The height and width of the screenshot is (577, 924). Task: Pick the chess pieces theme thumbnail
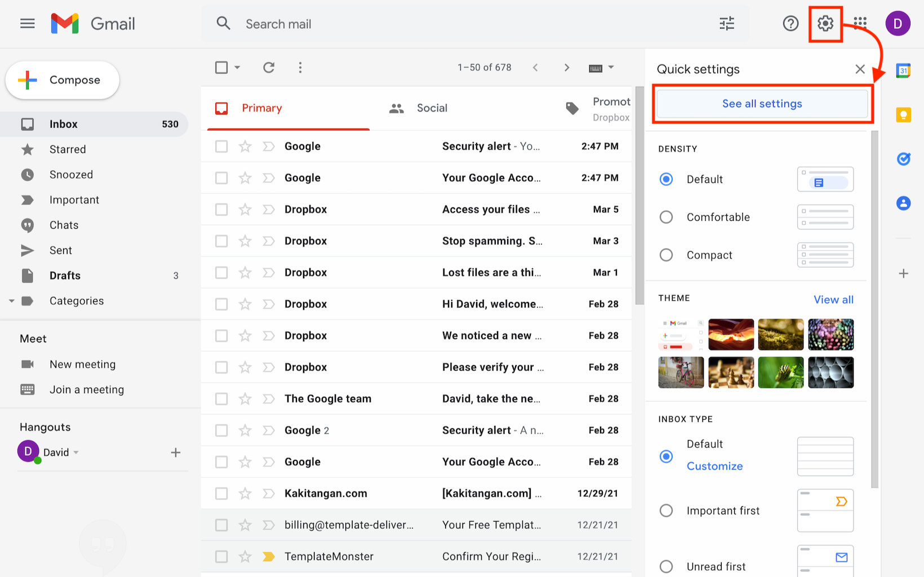[x=731, y=372]
